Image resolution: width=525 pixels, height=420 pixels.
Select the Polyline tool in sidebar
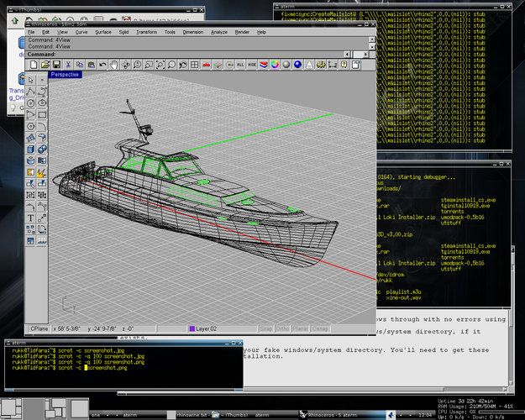(31, 92)
